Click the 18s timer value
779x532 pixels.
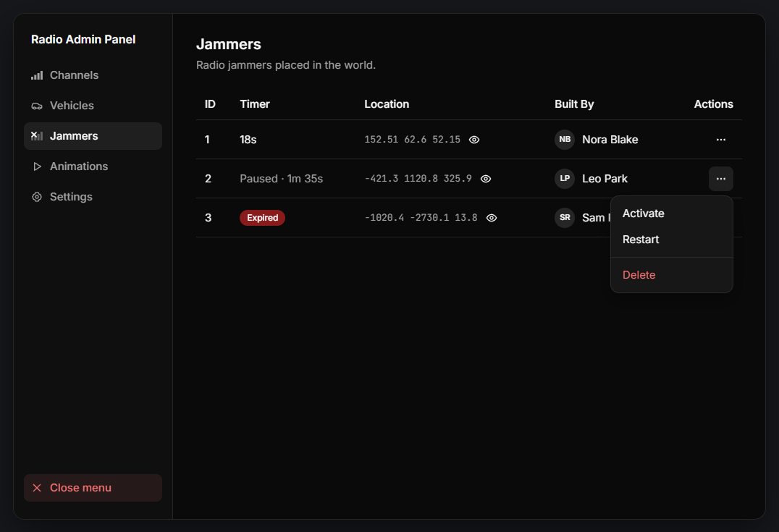coord(248,140)
